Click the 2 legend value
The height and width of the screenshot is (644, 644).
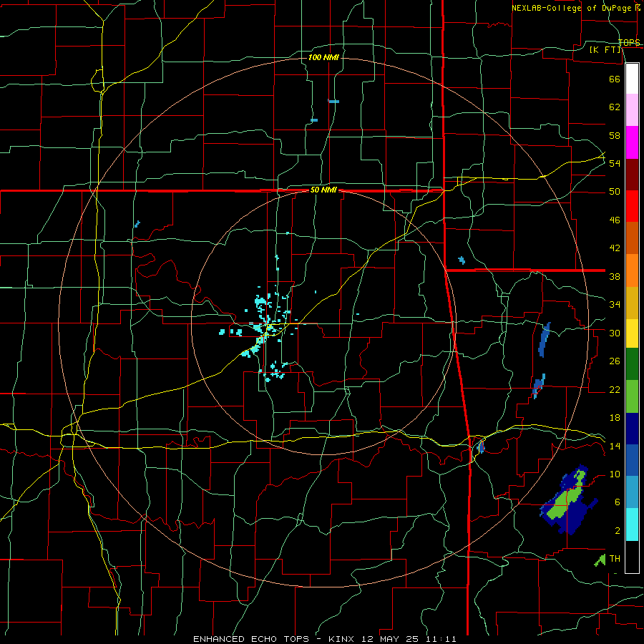[x=618, y=531]
